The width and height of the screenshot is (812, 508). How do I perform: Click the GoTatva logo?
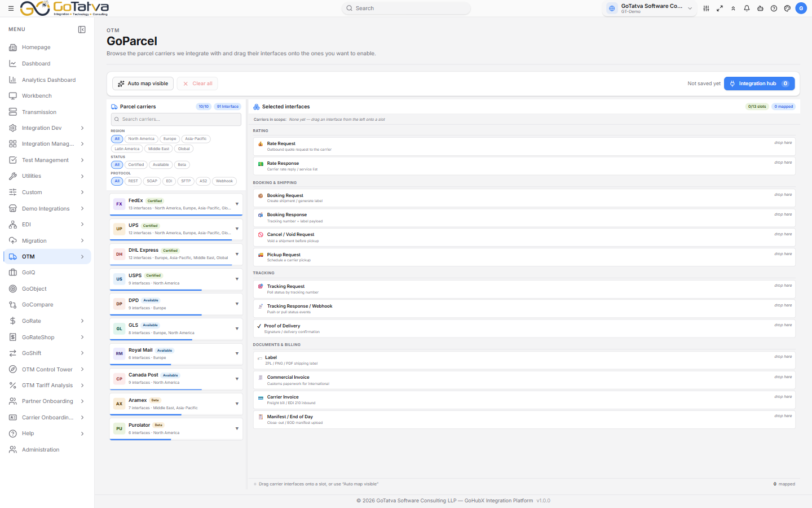pyautogui.click(x=64, y=8)
